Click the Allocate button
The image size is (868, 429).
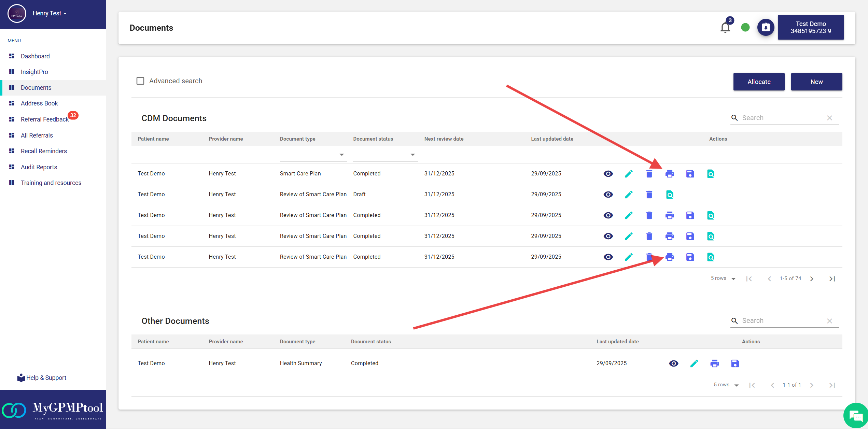click(x=759, y=82)
